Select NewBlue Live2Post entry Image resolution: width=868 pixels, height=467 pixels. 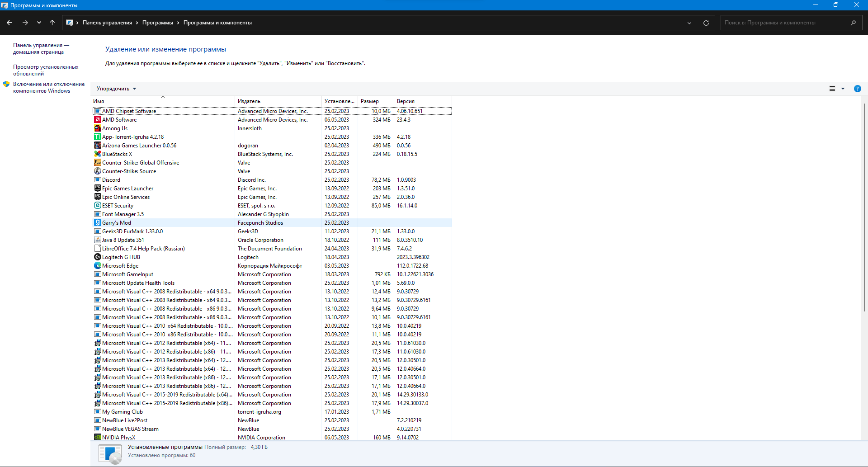click(272, 420)
